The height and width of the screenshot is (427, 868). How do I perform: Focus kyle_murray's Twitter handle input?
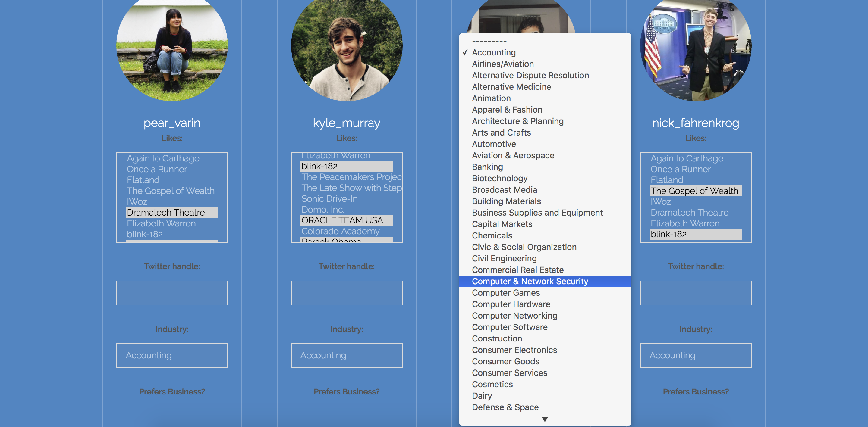pyautogui.click(x=346, y=293)
